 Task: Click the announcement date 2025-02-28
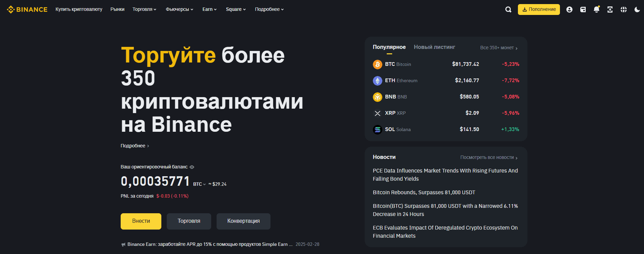pyautogui.click(x=307, y=244)
